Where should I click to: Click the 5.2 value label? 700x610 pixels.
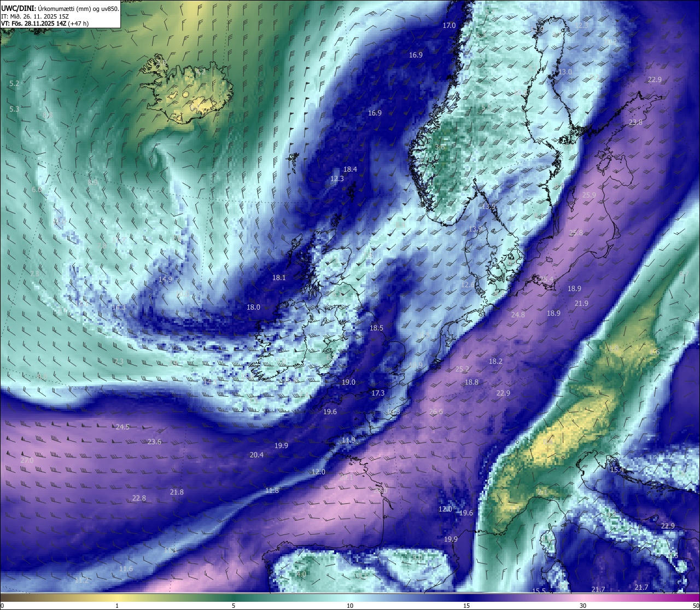click(x=14, y=83)
